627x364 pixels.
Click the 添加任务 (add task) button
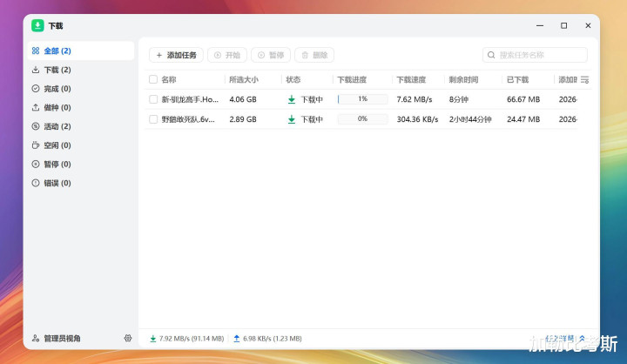(x=176, y=55)
